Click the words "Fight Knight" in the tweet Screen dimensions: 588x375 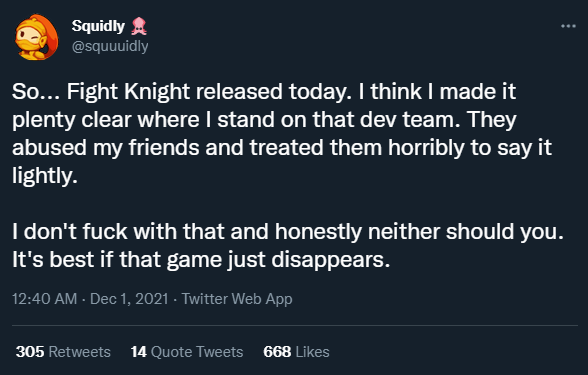coord(128,92)
